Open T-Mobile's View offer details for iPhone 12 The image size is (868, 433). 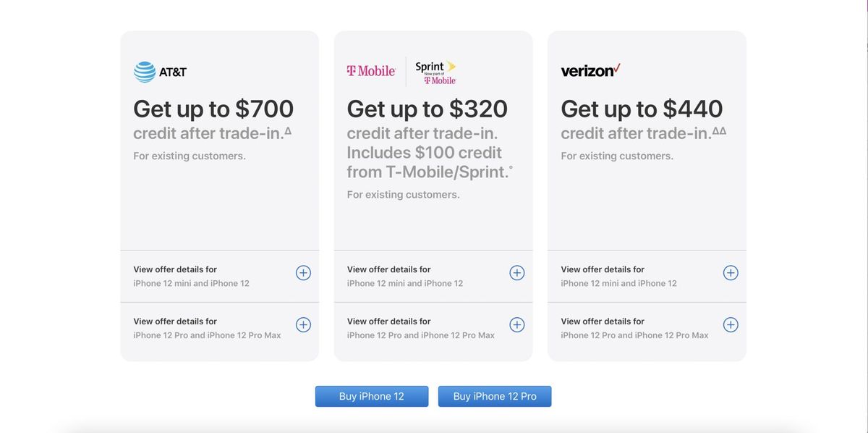tap(404, 275)
